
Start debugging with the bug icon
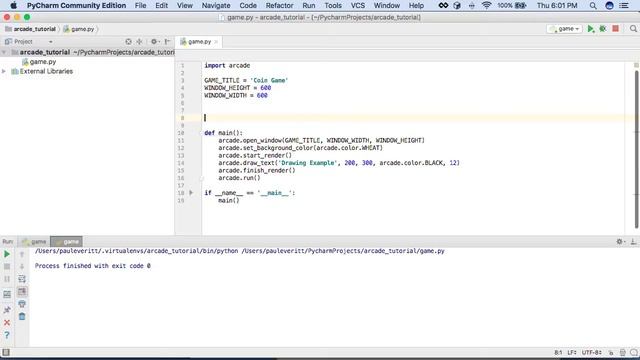click(603, 29)
